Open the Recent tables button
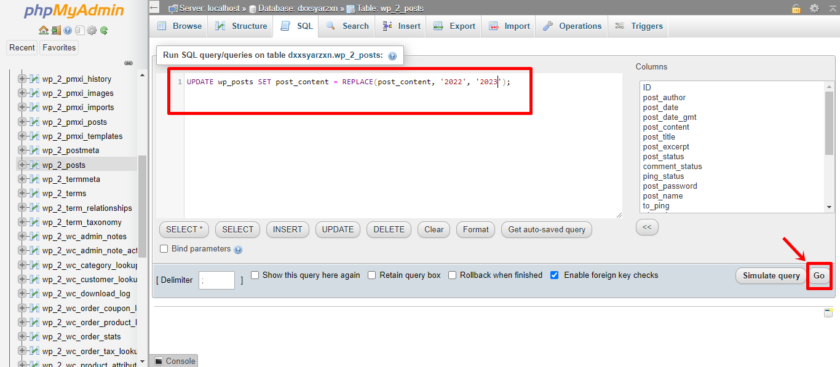The width and height of the screenshot is (840, 367). [22, 48]
